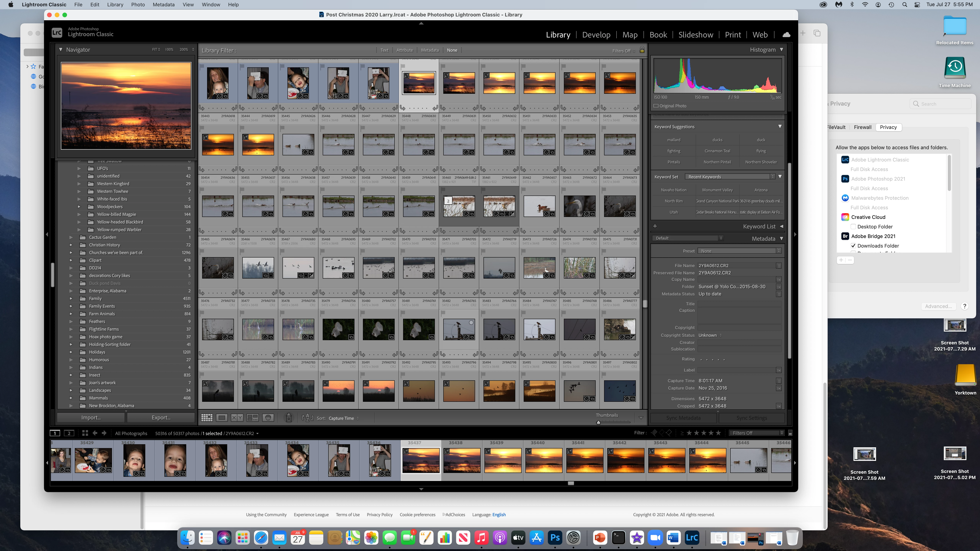Screen dimensions: 980x551
Task: Switch to the Develop module
Action: 596,35
